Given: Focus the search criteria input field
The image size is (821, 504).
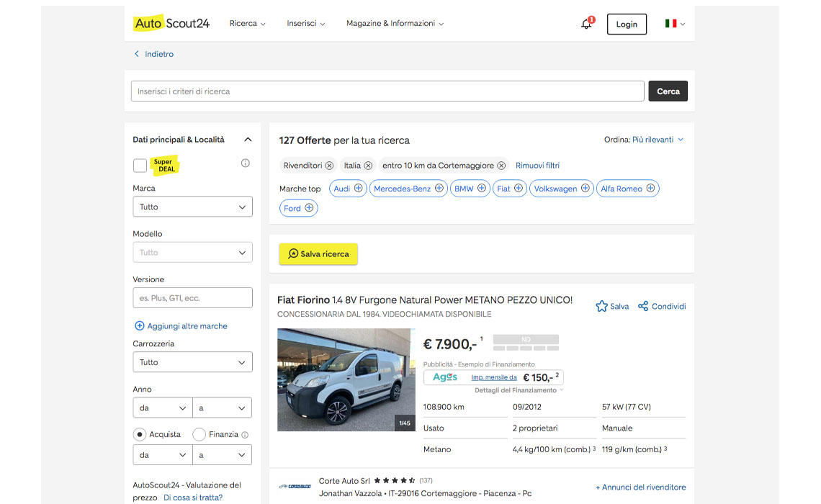Looking at the screenshot, I should tap(387, 91).
